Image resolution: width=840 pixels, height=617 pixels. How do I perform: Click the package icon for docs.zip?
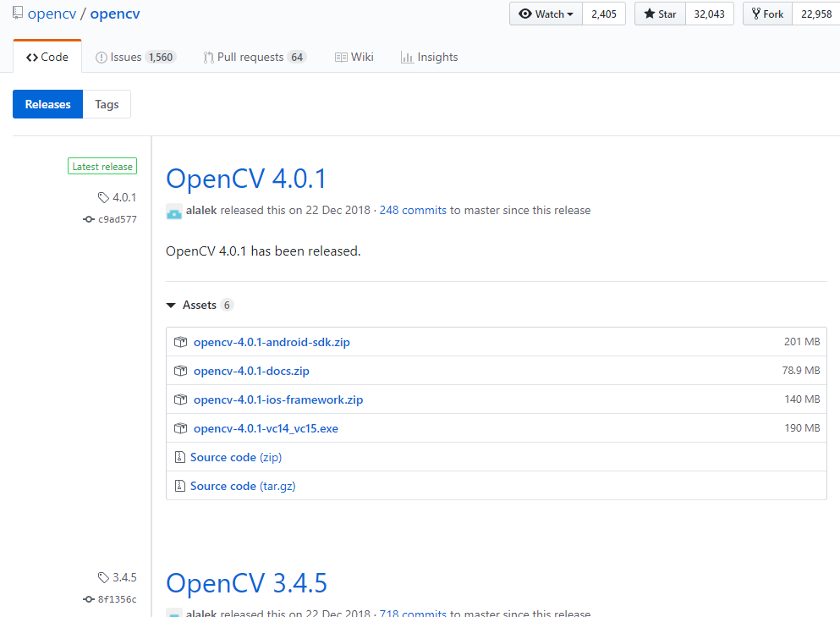(180, 371)
